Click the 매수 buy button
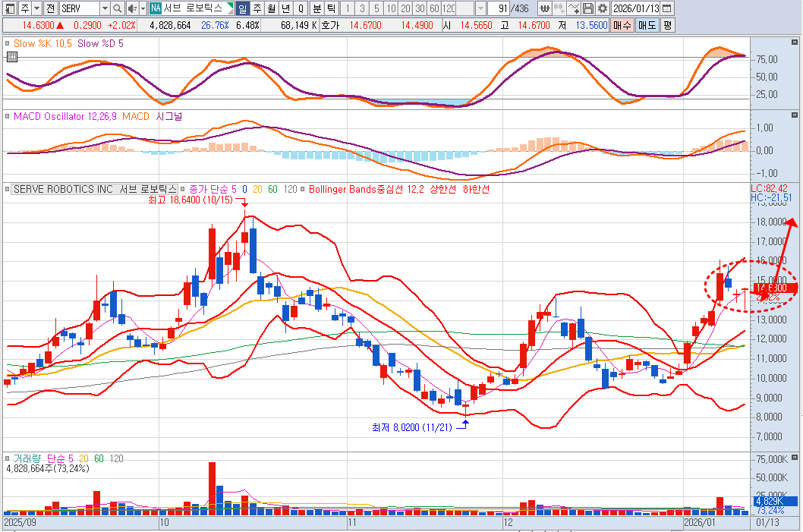 (622, 25)
